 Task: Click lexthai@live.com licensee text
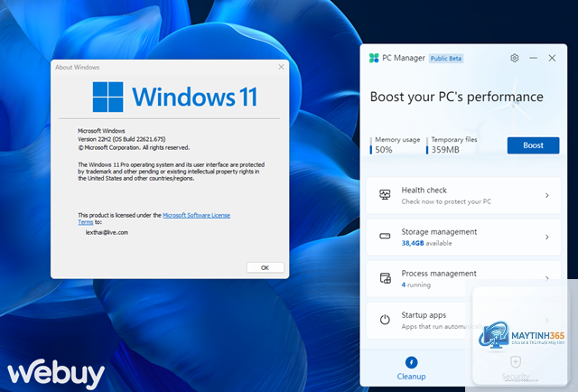[x=107, y=232]
